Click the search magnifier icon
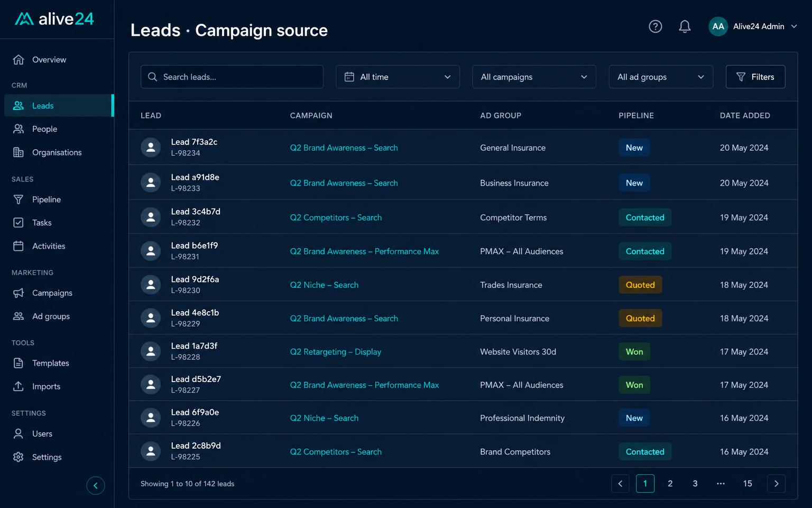 pyautogui.click(x=152, y=77)
